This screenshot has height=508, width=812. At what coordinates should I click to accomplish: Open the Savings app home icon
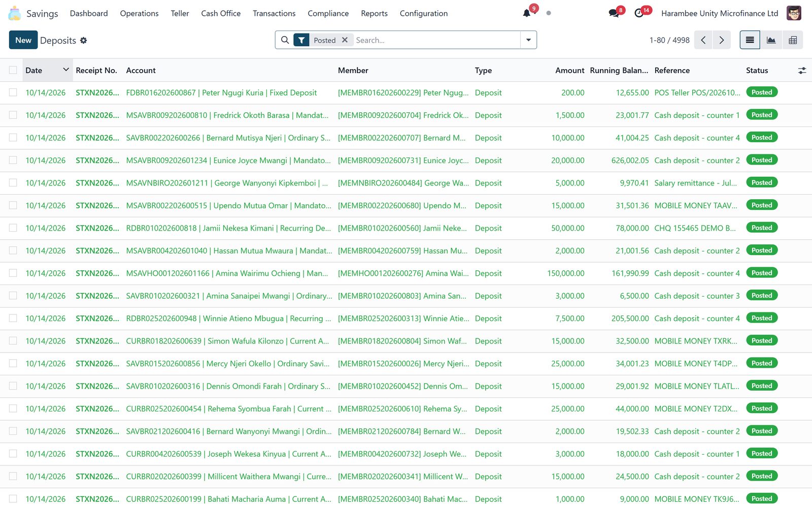15,13
